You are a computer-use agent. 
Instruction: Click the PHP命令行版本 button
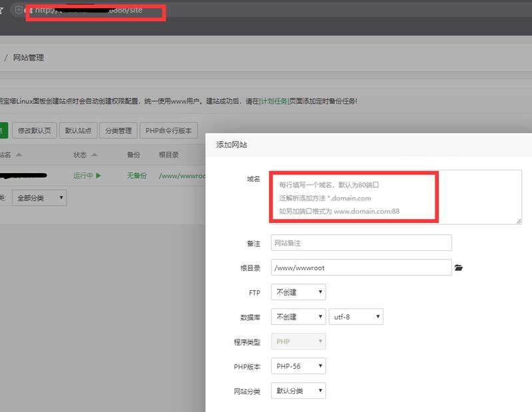tap(168, 131)
